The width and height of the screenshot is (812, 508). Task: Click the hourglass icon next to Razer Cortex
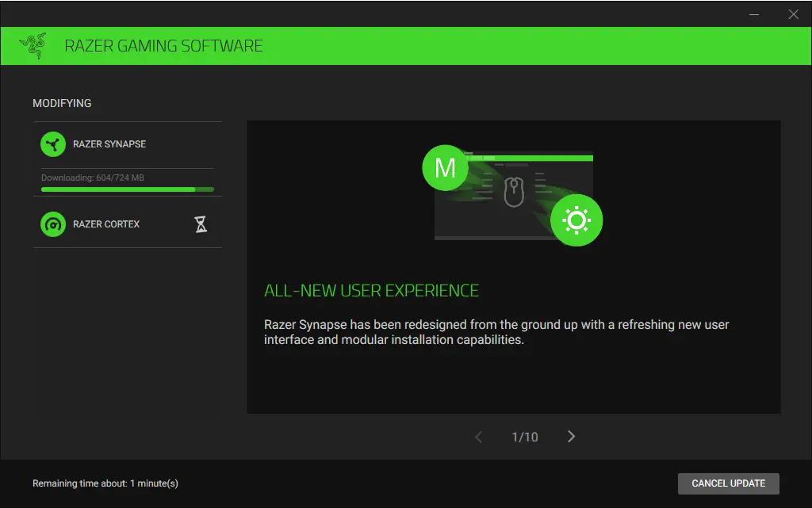click(201, 224)
